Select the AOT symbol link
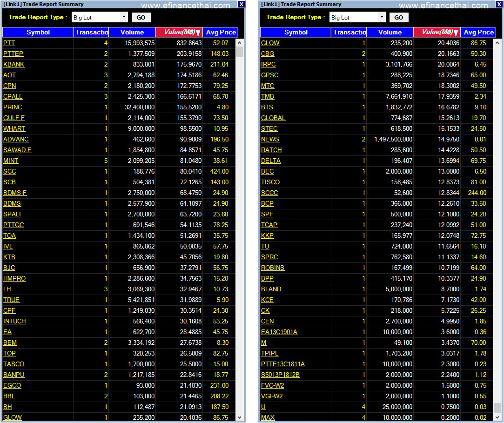This screenshot has width=504, height=423. click(x=10, y=75)
